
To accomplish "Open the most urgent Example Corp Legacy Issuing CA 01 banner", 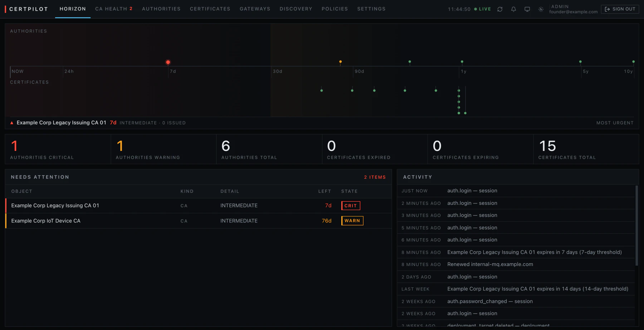I will pos(322,123).
